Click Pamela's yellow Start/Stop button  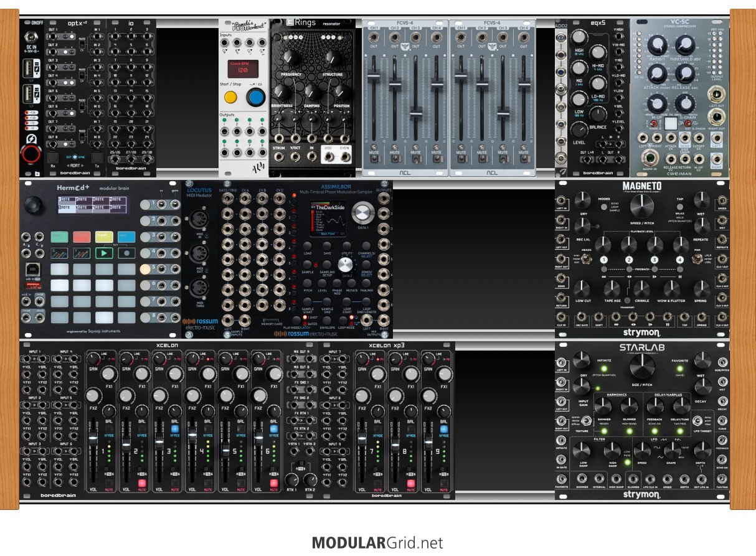tap(231, 97)
